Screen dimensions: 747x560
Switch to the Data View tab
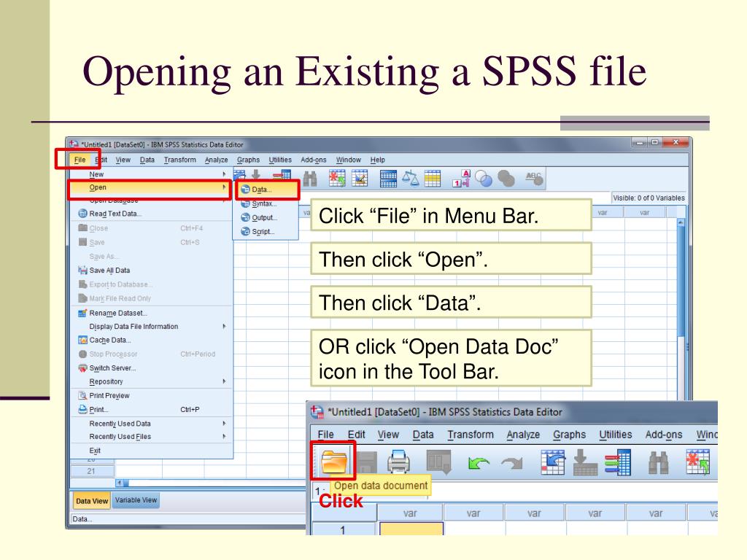92,501
